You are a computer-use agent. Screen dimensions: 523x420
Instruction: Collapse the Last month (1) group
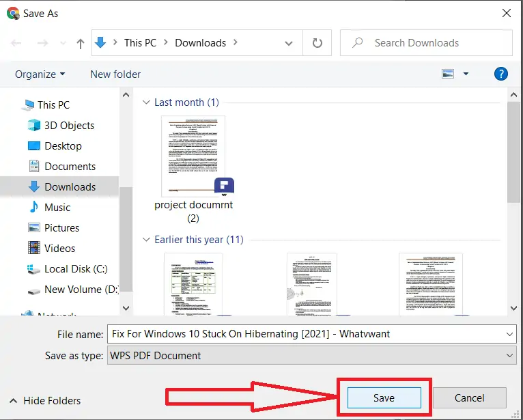click(146, 102)
